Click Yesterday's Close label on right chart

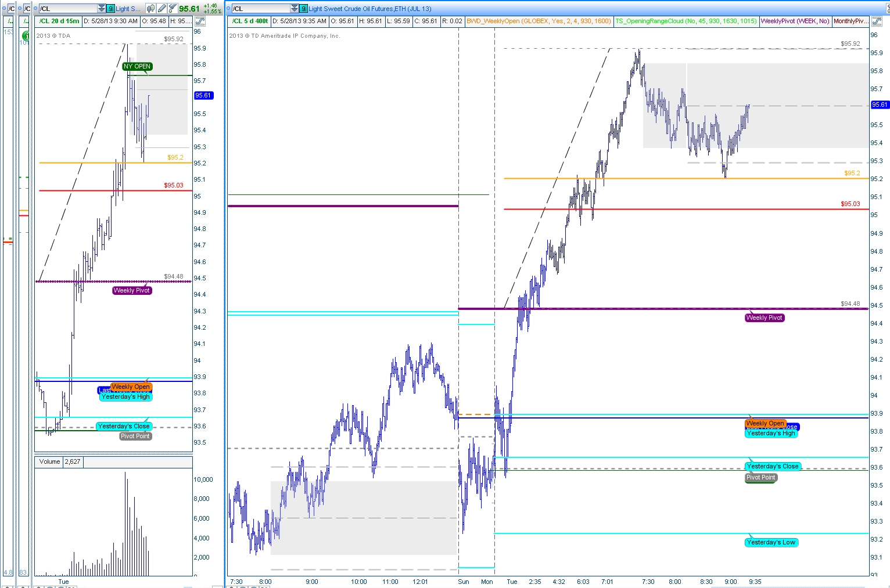pyautogui.click(x=773, y=466)
